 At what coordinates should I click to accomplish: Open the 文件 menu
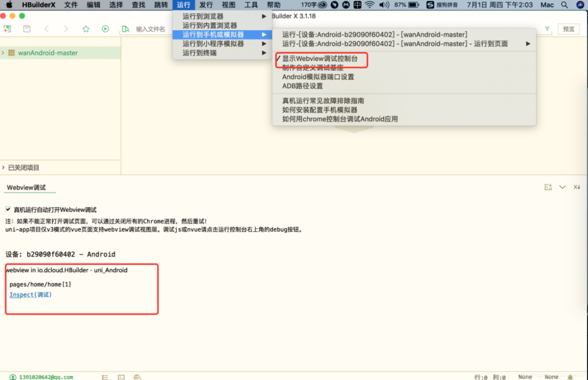(x=71, y=5)
